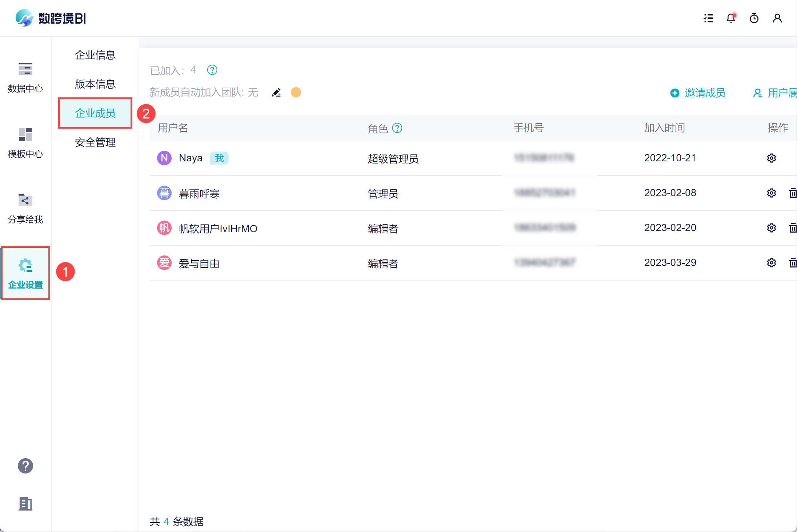Open settings gear for Naya row
Image resolution: width=797 pixels, height=532 pixels.
click(x=772, y=158)
